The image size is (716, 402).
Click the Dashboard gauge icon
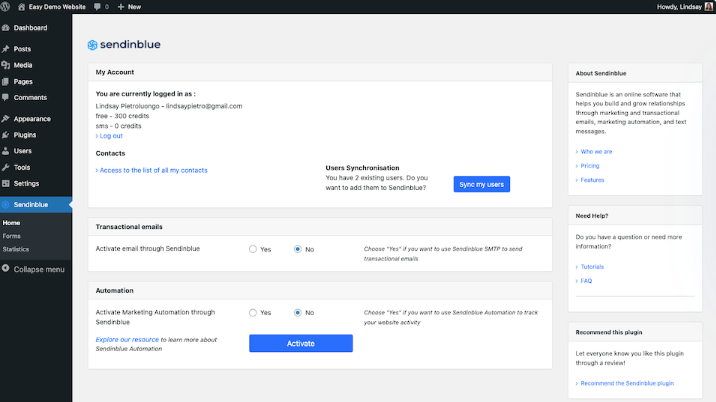point(5,28)
